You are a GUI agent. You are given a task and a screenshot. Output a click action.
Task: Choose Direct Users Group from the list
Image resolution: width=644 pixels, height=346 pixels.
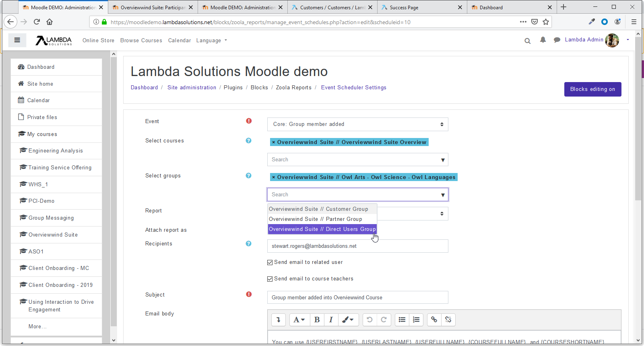coord(322,229)
